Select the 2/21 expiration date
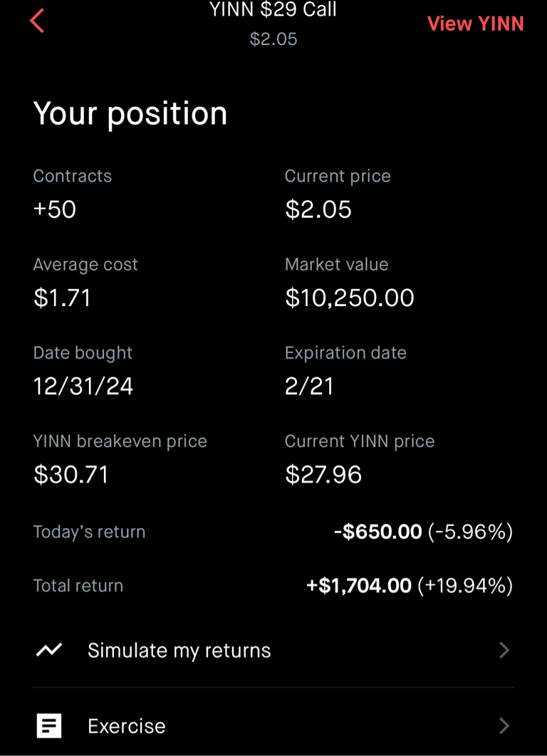 pyautogui.click(x=309, y=386)
